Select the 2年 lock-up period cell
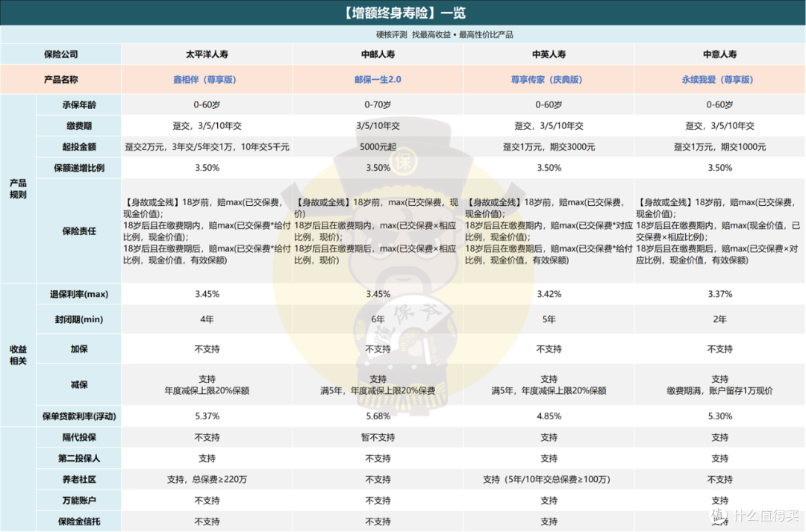Image resolution: width=806 pixels, height=532 pixels. point(719,319)
